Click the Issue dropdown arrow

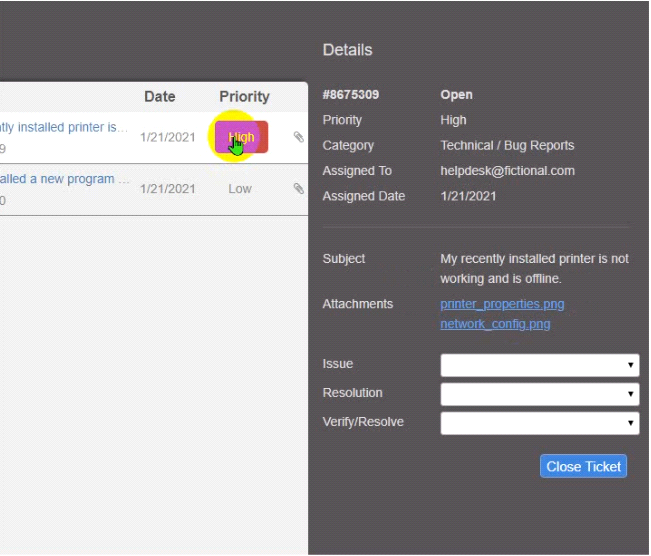[x=630, y=365]
